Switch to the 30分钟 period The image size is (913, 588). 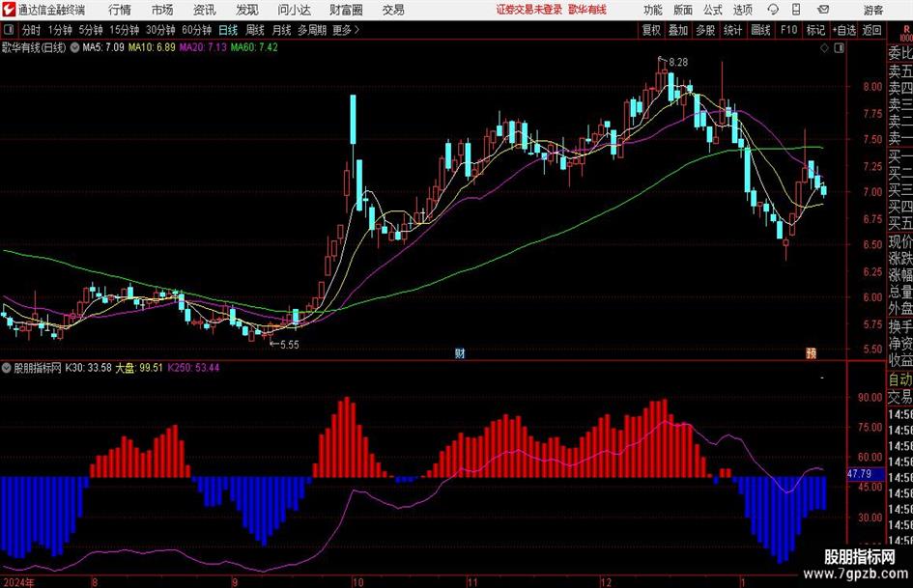pyautogui.click(x=160, y=30)
